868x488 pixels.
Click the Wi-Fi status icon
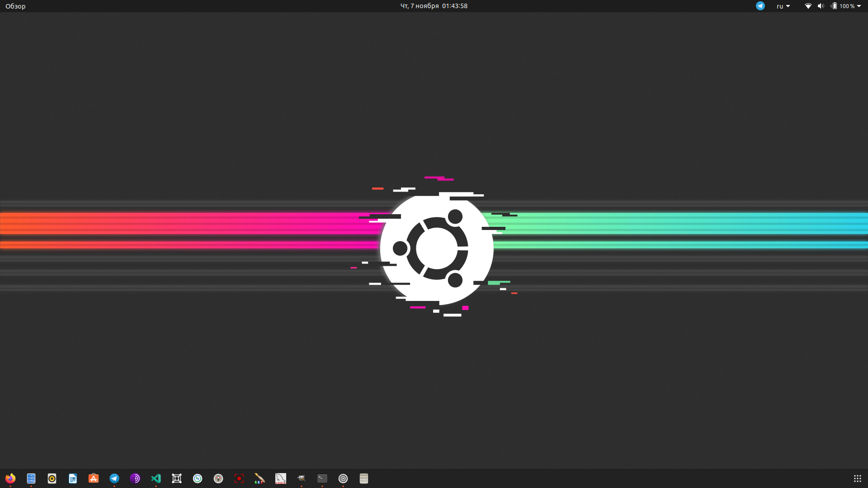point(808,6)
